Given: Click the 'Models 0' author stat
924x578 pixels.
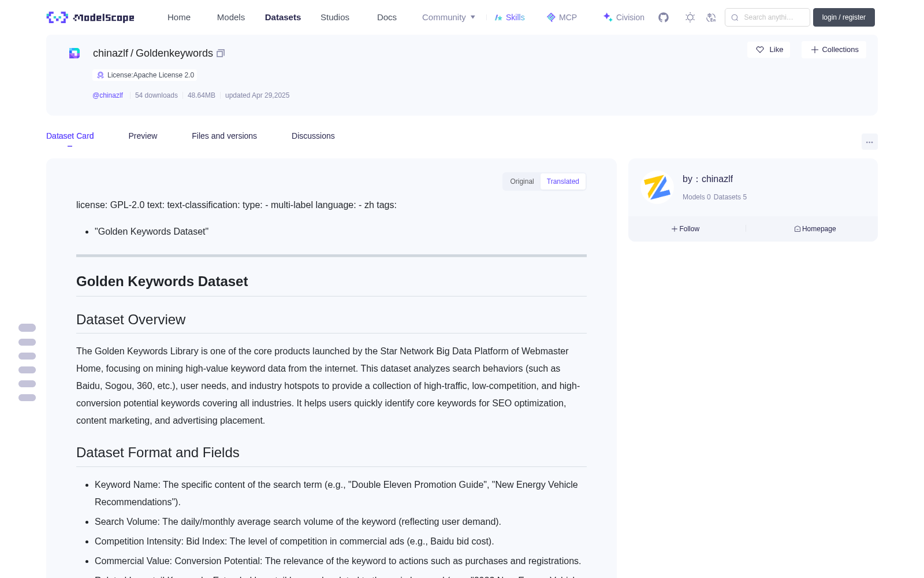Looking at the screenshot, I should point(696,197).
